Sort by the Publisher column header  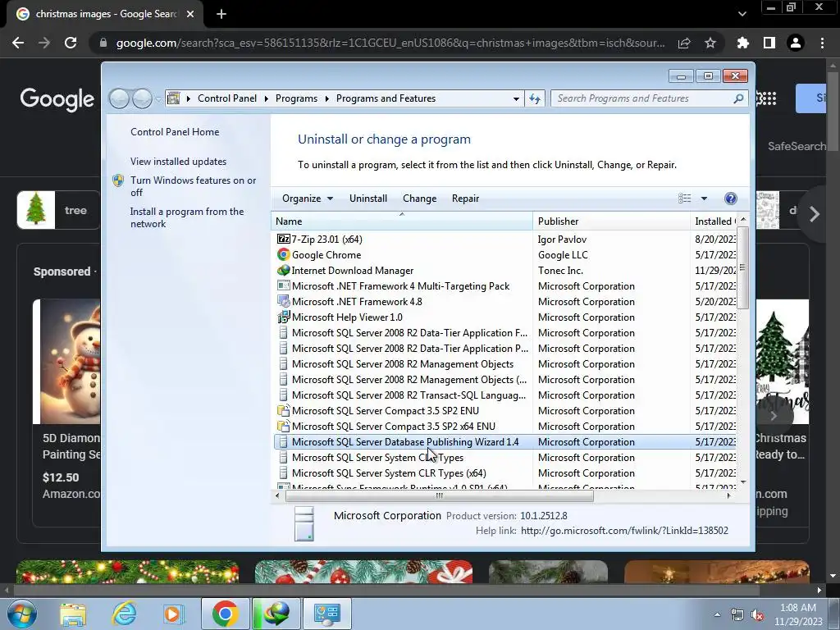pos(611,221)
